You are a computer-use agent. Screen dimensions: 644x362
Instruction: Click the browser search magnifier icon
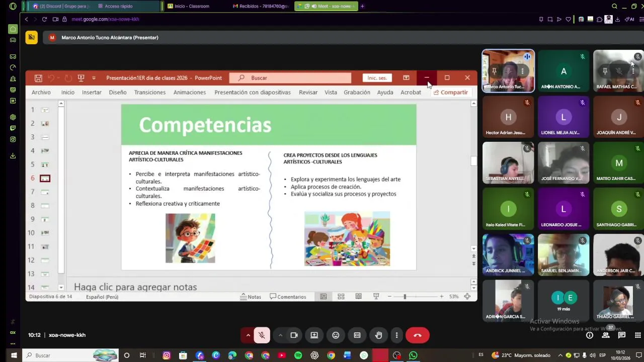pos(614,6)
